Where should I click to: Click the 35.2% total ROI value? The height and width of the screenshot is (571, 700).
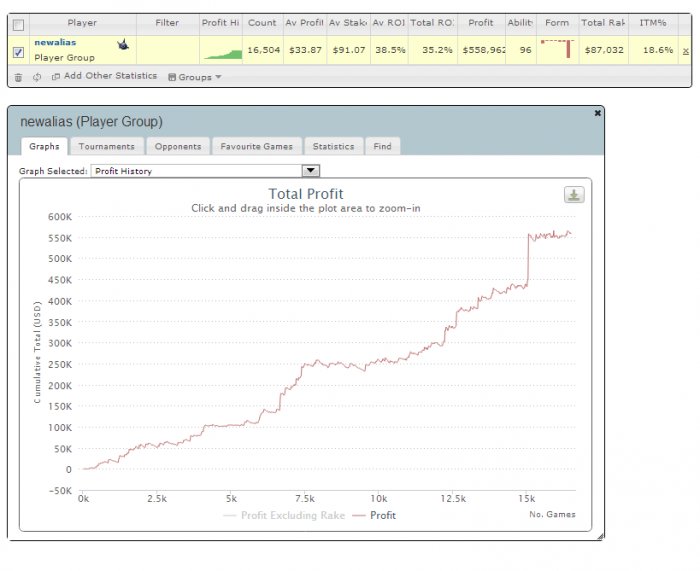click(x=437, y=50)
